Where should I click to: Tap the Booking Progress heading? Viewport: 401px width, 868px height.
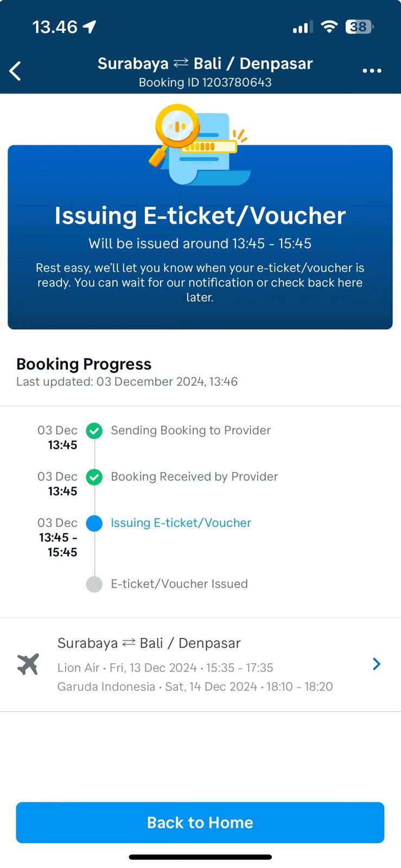[84, 364]
